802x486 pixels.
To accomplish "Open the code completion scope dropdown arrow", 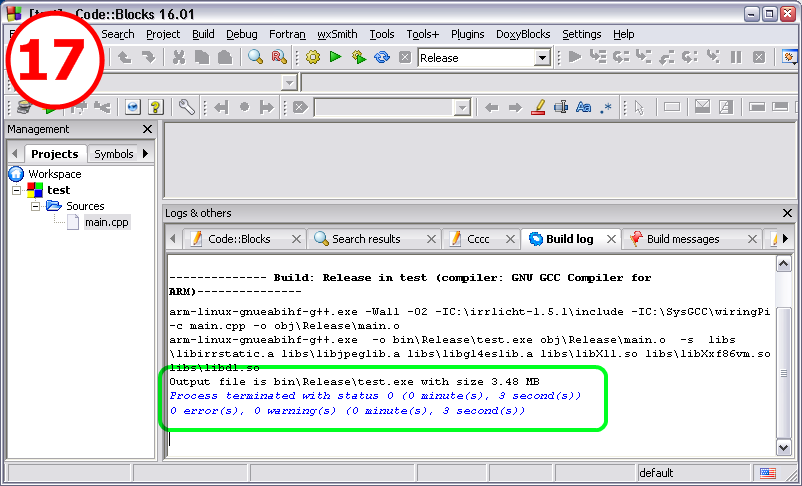I will click(289, 82).
